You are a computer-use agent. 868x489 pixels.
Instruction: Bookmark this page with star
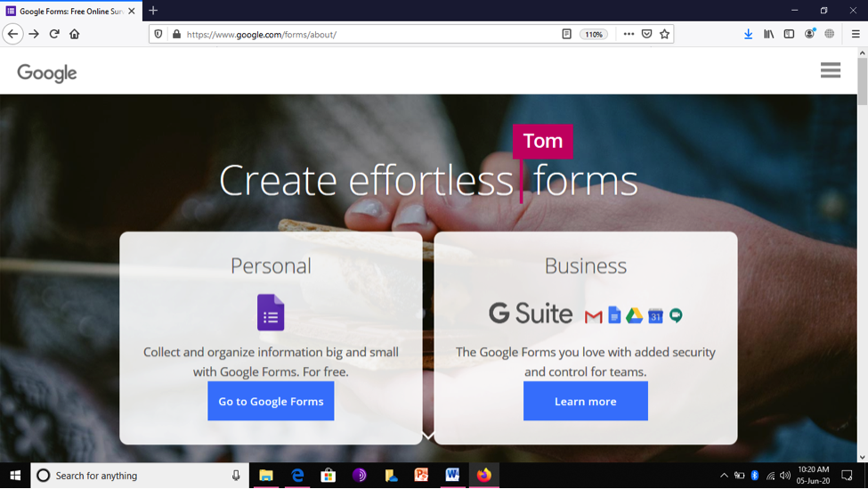tap(664, 34)
